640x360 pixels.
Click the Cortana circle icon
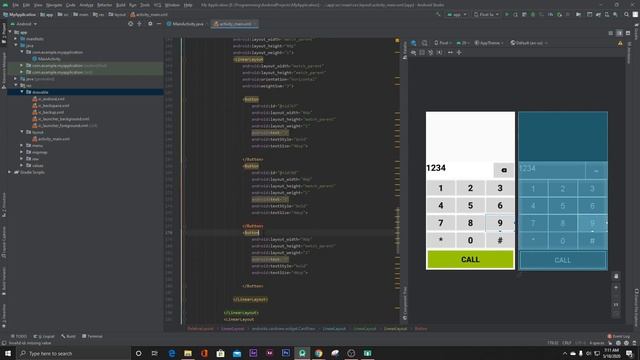click(138, 353)
